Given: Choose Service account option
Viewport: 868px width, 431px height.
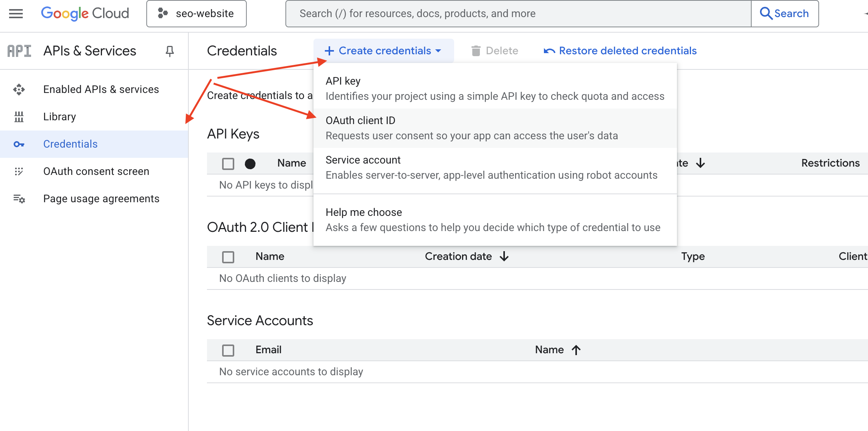Looking at the screenshot, I should point(495,168).
